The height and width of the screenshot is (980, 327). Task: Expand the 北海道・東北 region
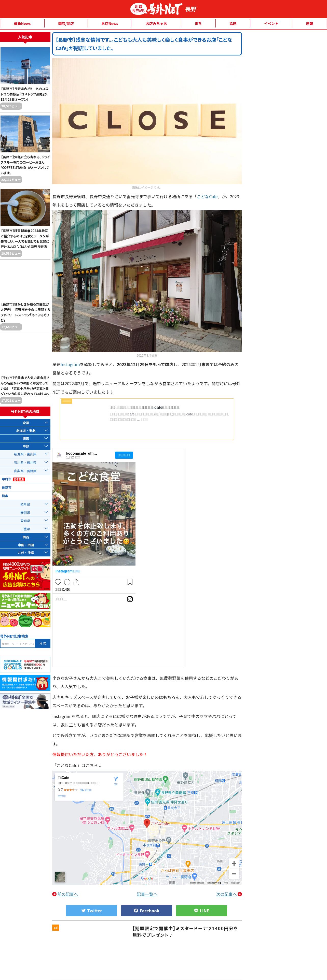tap(25, 431)
